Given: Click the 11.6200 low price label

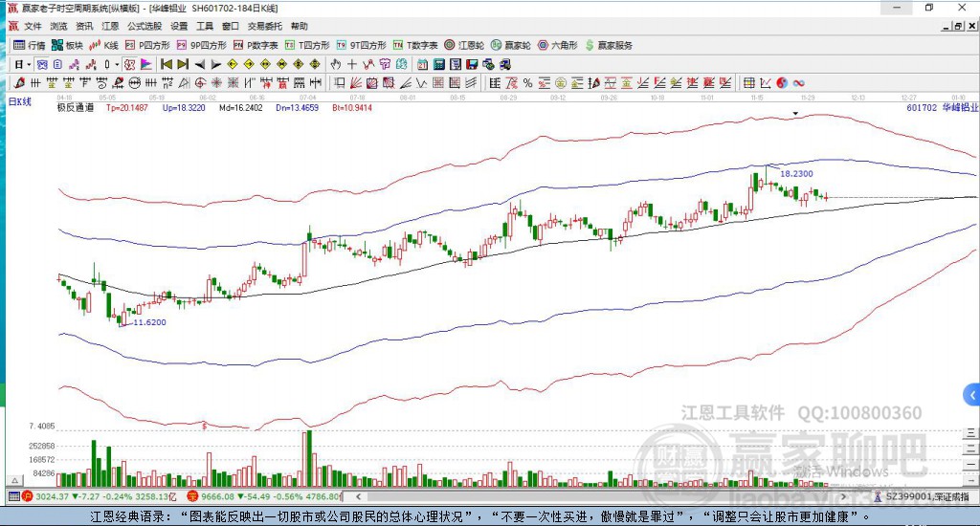Looking at the screenshot, I should pyautogui.click(x=149, y=322).
